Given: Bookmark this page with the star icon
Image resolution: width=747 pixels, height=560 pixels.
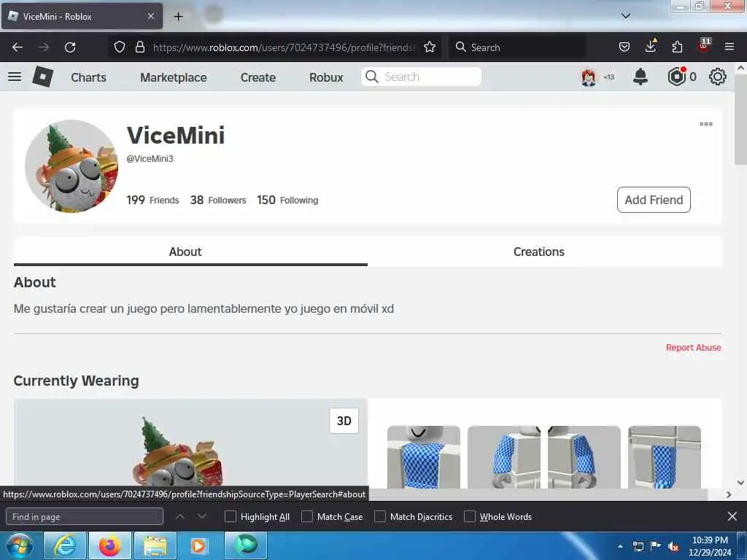Looking at the screenshot, I should [x=430, y=47].
